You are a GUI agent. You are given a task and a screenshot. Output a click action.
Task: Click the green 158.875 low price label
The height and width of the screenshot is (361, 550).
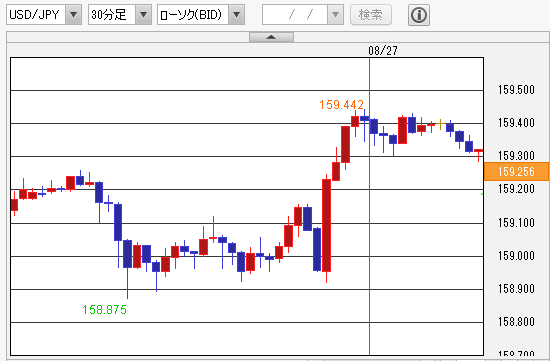pos(104,310)
